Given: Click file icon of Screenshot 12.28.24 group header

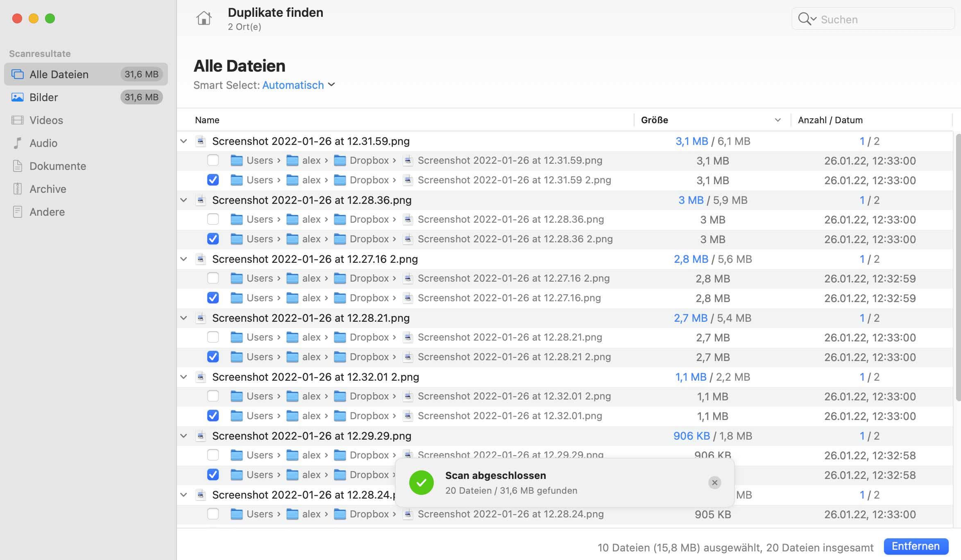Looking at the screenshot, I should [200, 495].
